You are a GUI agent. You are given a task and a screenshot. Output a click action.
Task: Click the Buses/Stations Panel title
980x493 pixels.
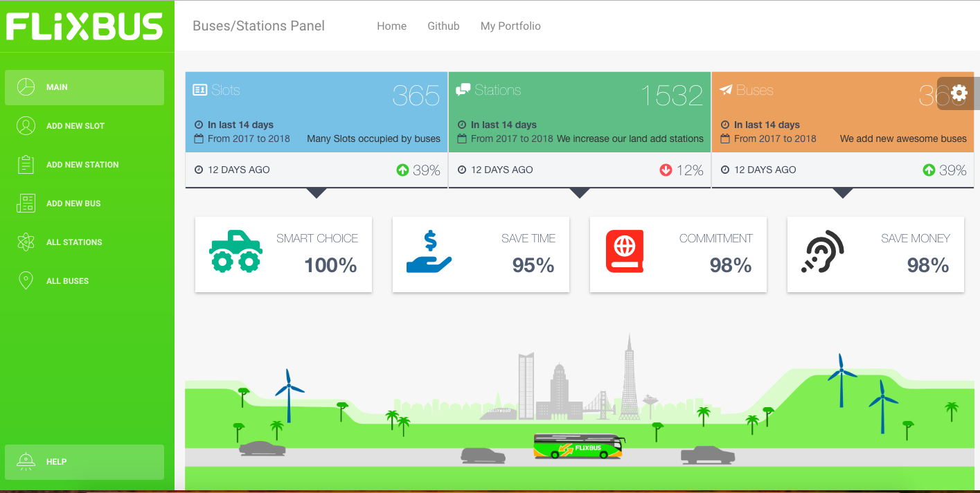258,26
